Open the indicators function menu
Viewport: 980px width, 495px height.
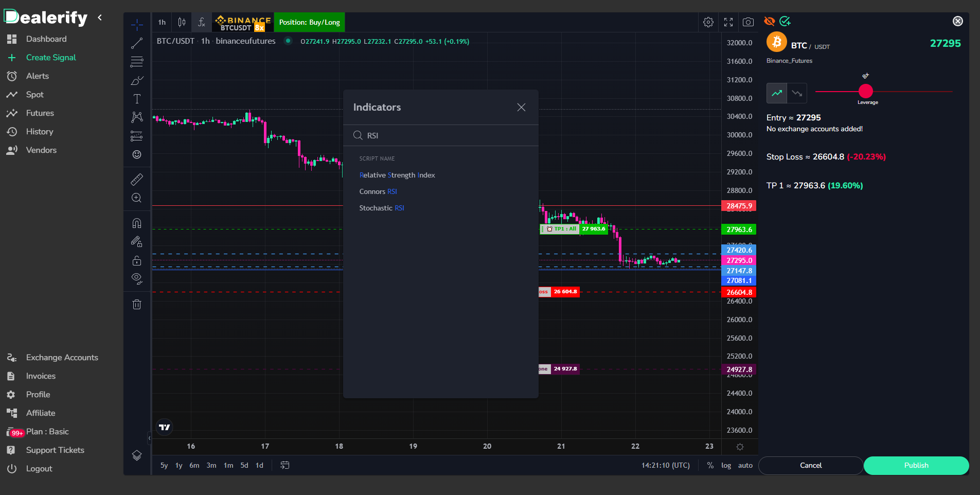201,22
